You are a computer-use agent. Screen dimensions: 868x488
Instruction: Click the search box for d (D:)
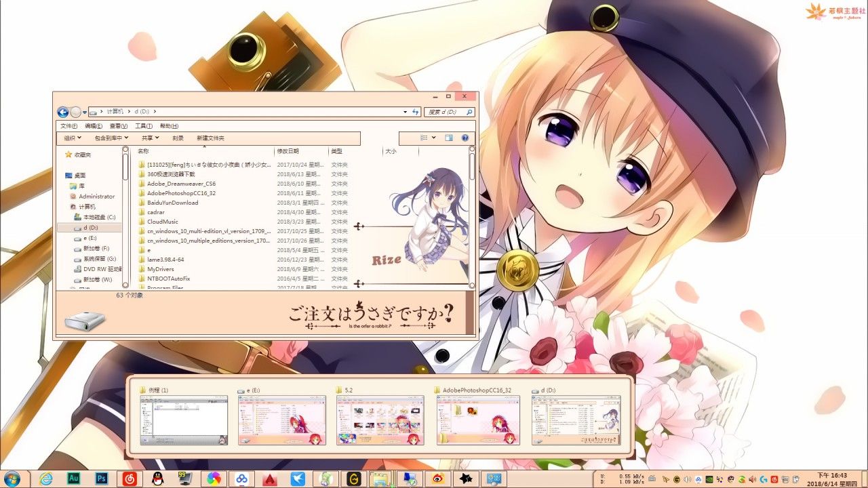point(449,112)
